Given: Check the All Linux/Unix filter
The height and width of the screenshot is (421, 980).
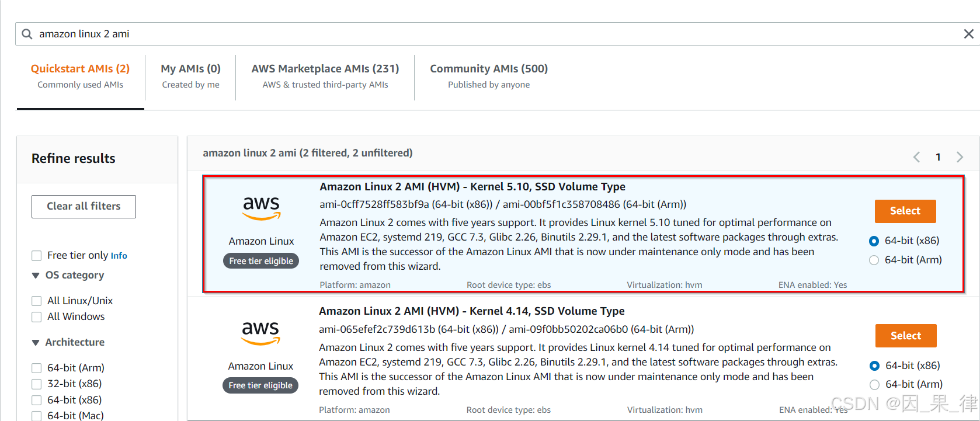Looking at the screenshot, I should click(37, 301).
